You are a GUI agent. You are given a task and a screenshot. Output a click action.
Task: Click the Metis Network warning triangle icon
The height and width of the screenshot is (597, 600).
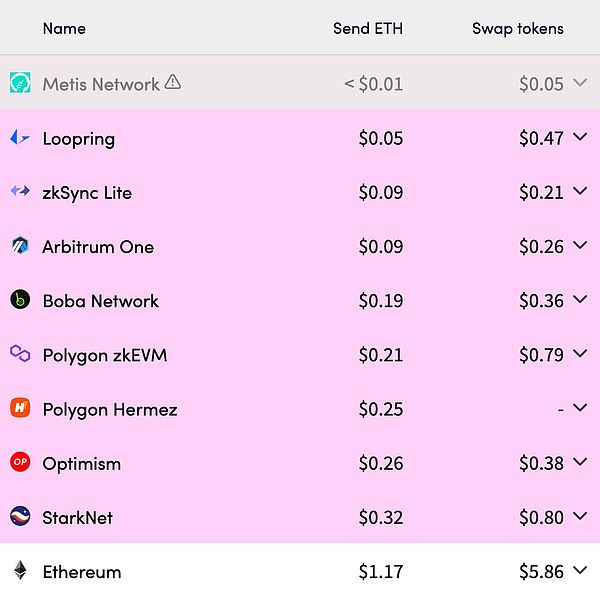tap(173, 83)
